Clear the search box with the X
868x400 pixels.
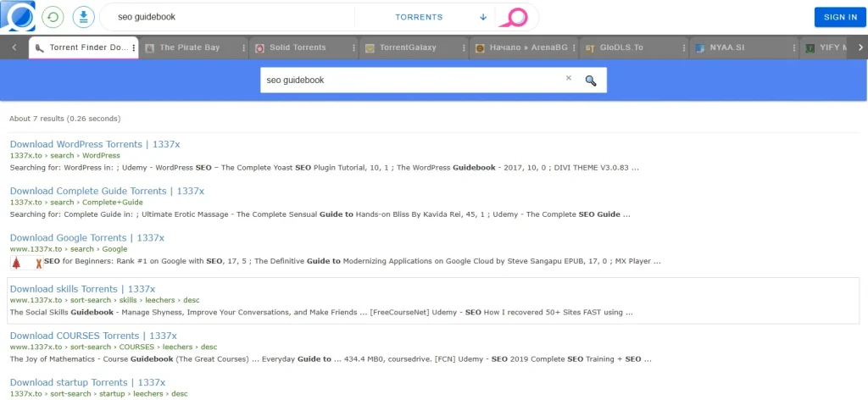coord(569,78)
